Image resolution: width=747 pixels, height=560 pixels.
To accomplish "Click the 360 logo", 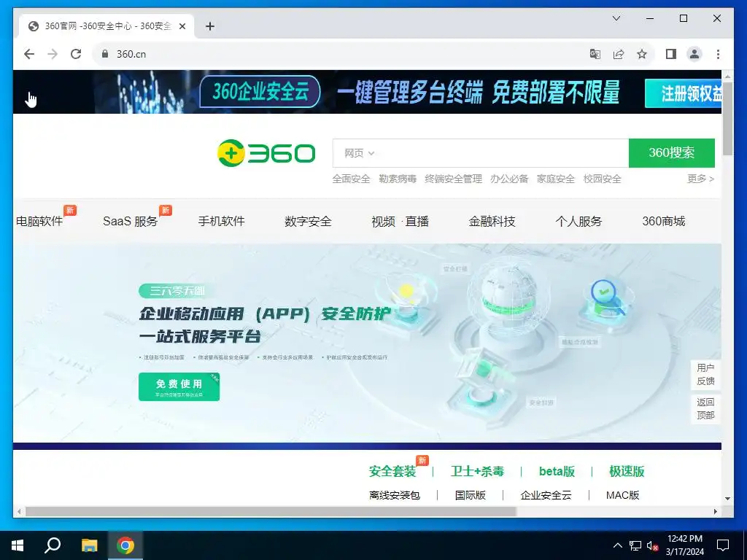I will point(266,153).
